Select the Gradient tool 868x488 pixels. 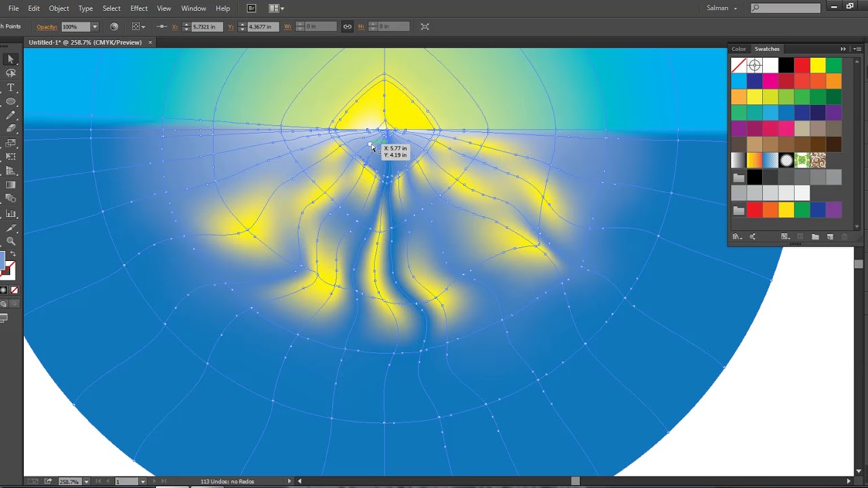[10, 184]
